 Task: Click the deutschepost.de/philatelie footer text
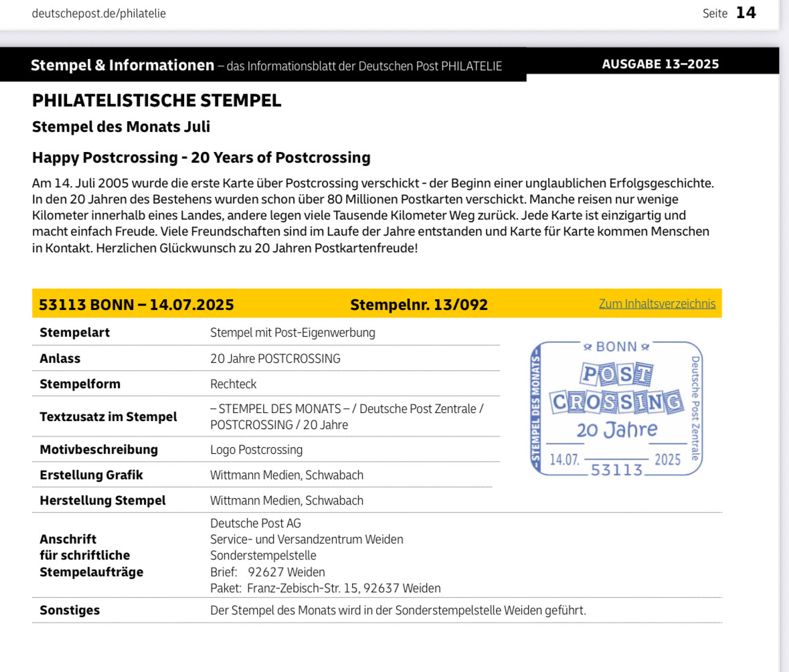point(98,13)
